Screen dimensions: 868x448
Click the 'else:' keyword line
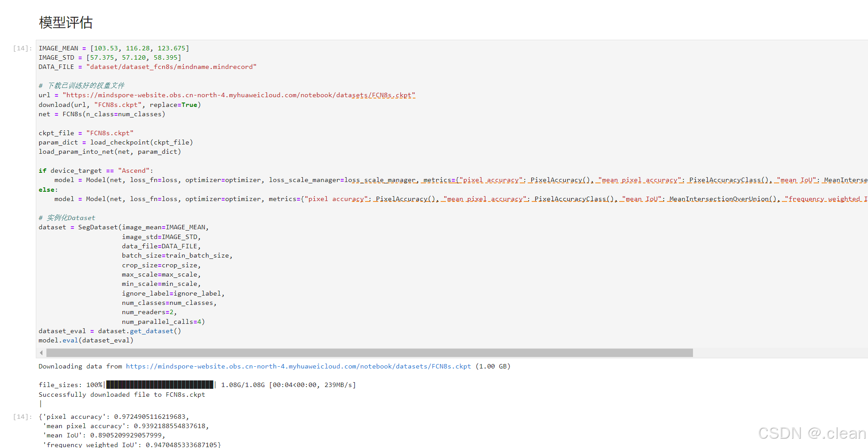click(x=48, y=190)
